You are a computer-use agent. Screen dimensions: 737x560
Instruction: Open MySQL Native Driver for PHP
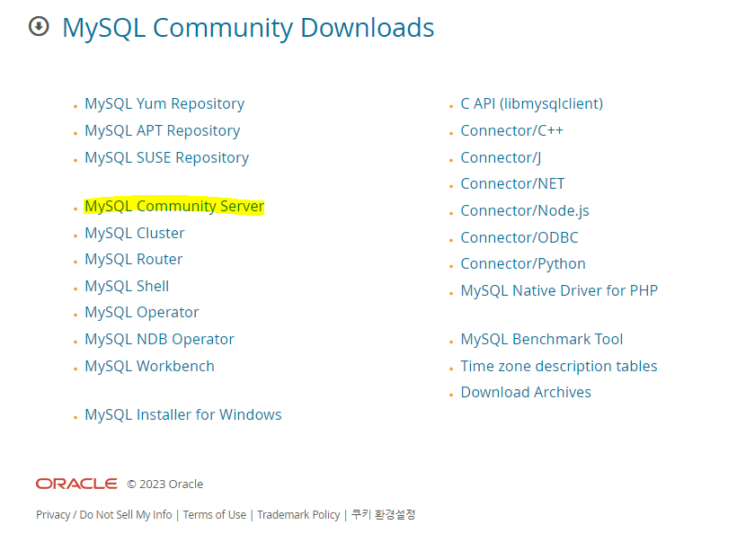point(559,291)
